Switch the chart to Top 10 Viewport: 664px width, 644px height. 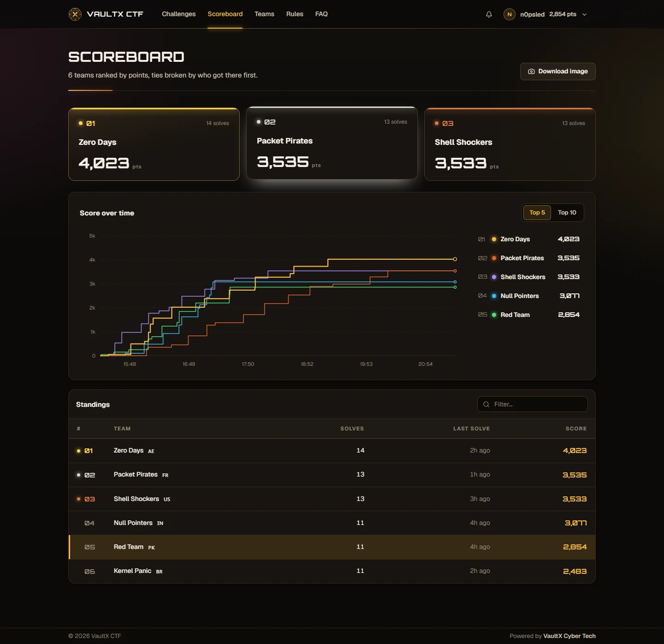pyautogui.click(x=567, y=213)
